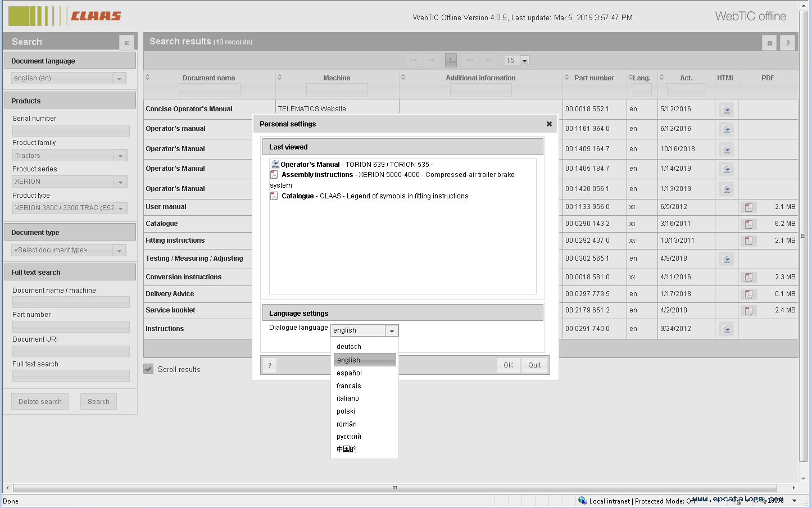Open HTML document for part 00 1405 184 7
This screenshot has height=508, width=812.
(726, 169)
